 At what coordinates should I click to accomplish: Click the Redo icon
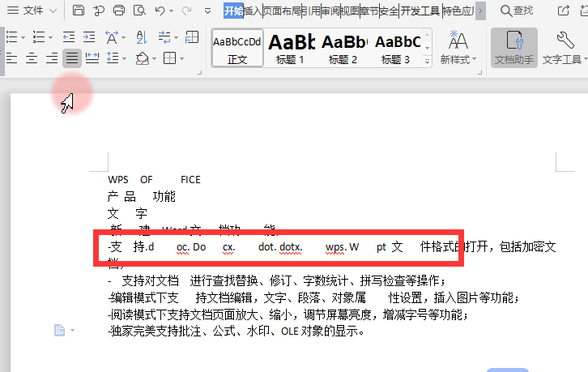[186, 11]
